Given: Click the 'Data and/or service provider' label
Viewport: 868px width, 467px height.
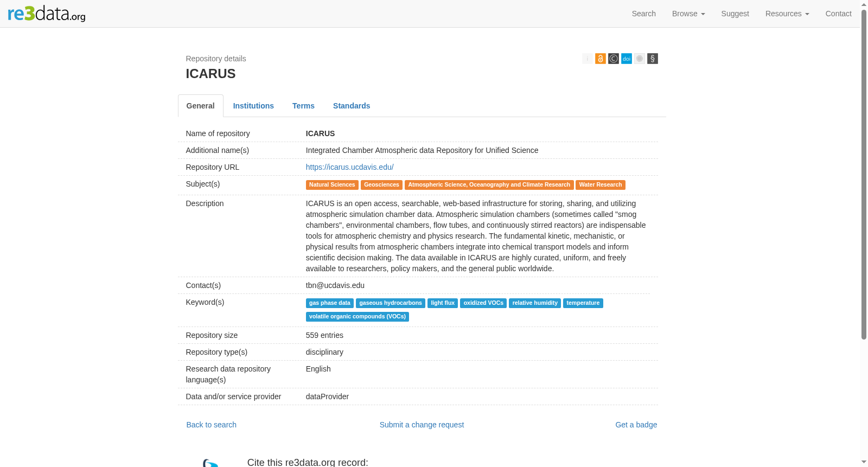Looking at the screenshot, I should coord(233,396).
